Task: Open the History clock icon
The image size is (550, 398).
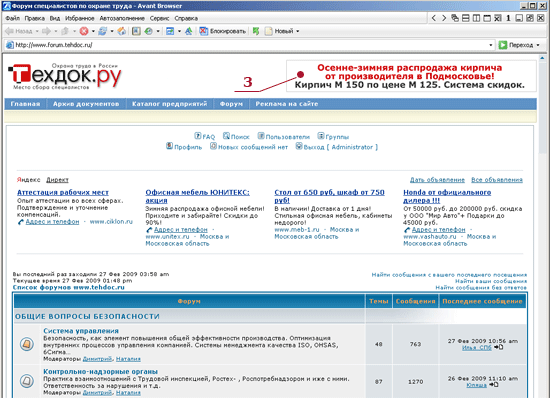Action: (149, 31)
